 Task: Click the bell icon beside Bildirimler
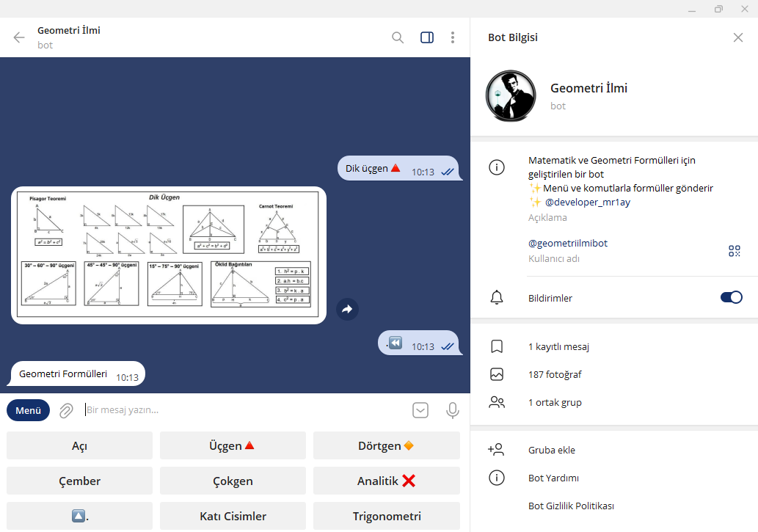coord(497,297)
